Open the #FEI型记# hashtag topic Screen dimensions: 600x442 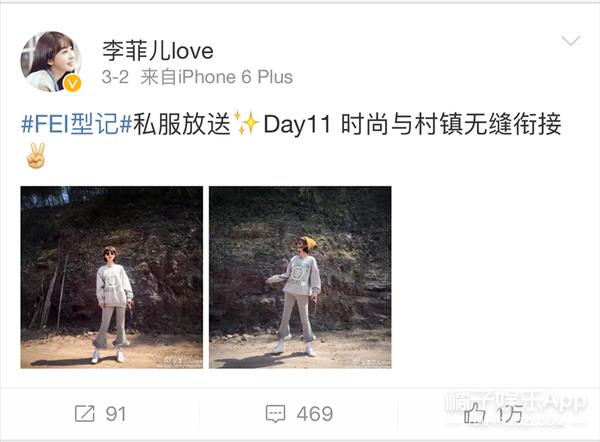tap(77, 124)
